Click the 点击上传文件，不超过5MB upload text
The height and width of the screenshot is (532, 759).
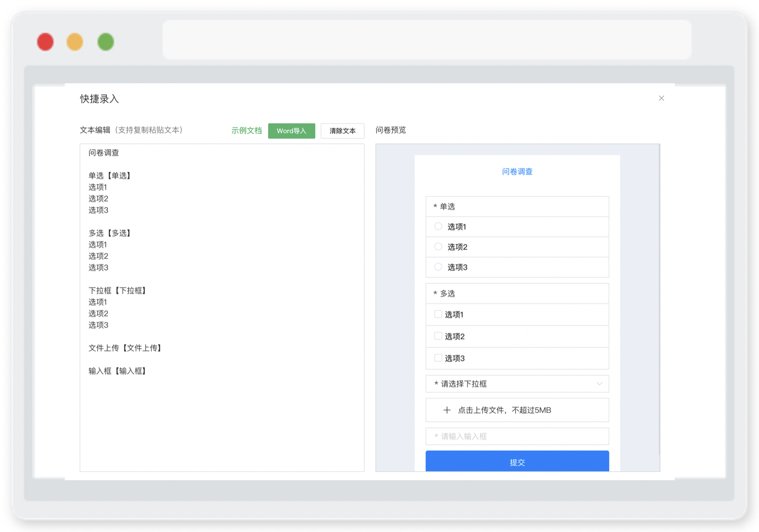click(x=504, y=410)
